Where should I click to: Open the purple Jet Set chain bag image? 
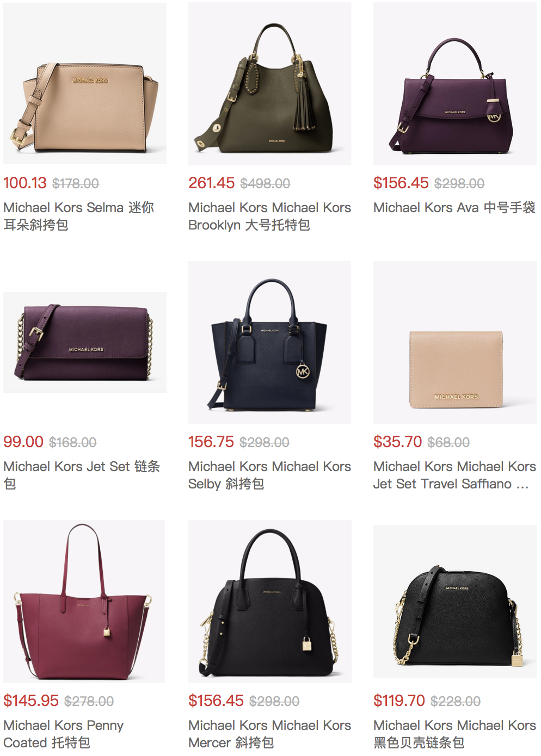coord(85,343)
